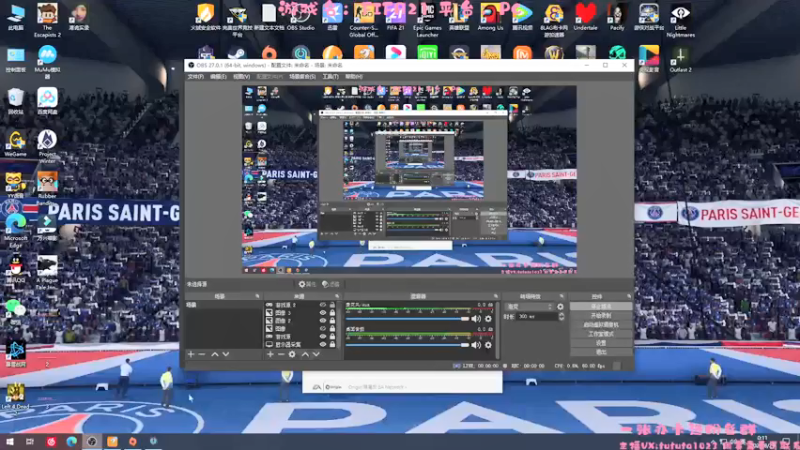This screenshot has height=450, width=800.
Task: Open the 渐变 transition type dropdown
Action: point(529,307)
